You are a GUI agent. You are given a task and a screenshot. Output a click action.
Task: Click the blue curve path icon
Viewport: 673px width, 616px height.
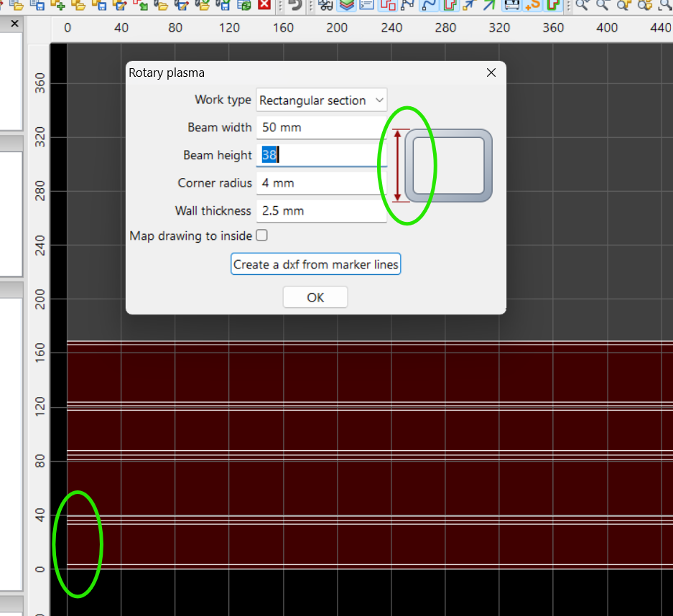click(430, 5)
